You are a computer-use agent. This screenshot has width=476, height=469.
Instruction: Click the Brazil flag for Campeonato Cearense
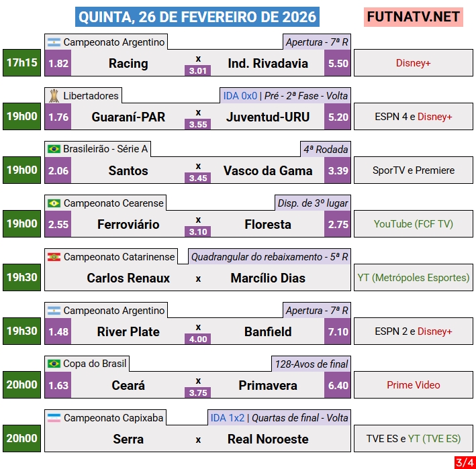(x=54, y=203)
